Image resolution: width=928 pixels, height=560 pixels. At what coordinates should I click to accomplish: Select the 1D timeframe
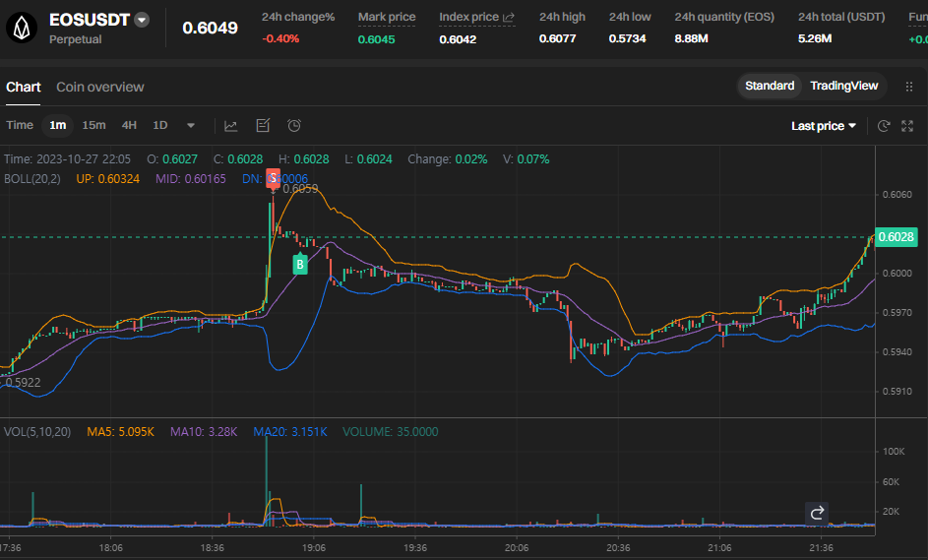[159, 125]
